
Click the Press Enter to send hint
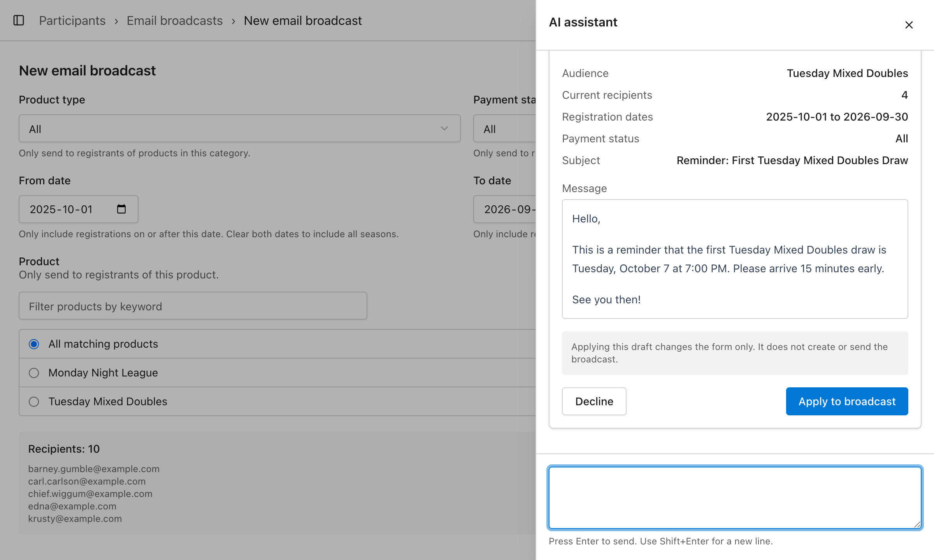pos(660,541)
